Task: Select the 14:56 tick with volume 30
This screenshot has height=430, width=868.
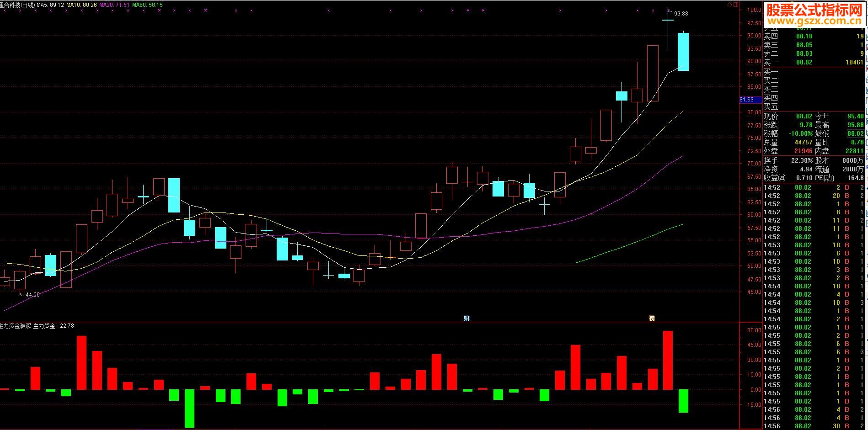Action: [814, 426]
